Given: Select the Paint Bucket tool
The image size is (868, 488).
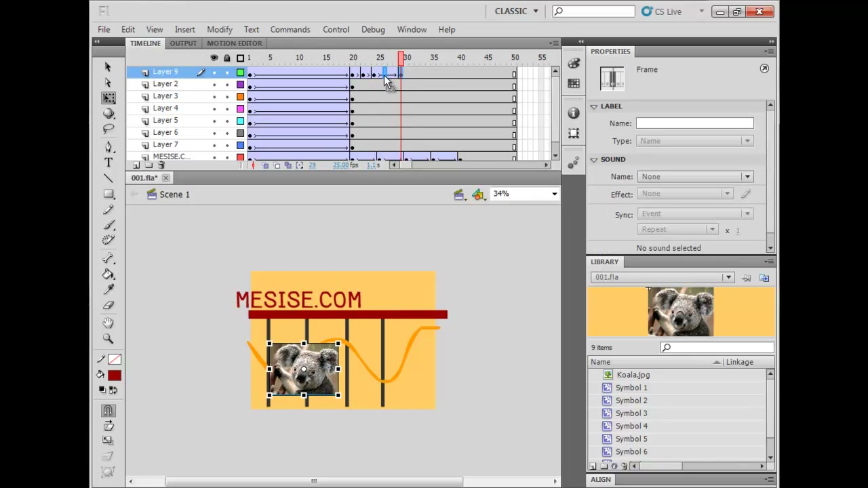Looking at the screenshot, I should [x=108, y=274].
